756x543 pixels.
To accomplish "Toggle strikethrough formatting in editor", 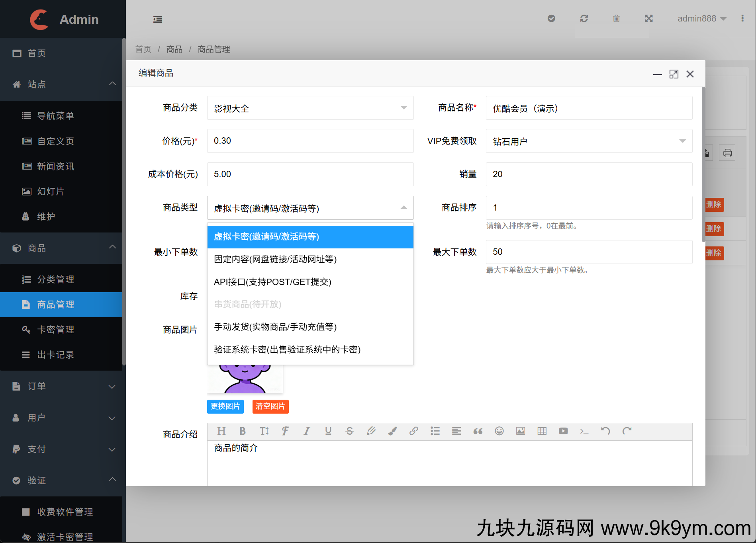I will tap(349, 431).
